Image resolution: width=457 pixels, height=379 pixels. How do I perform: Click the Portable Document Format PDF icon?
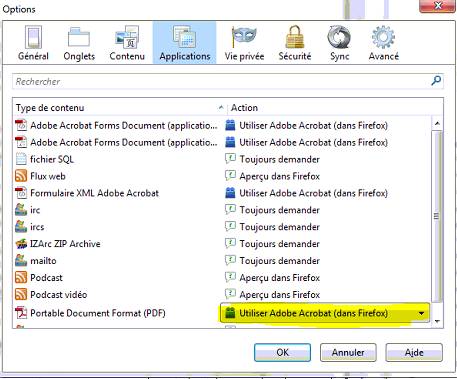click(x=21, y=313)
